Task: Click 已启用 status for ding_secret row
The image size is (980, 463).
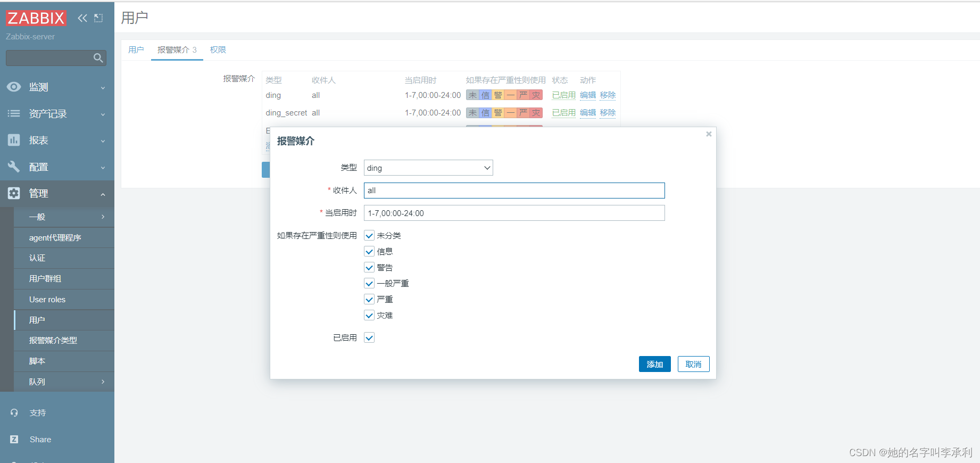Action: (x=564, y=113)
